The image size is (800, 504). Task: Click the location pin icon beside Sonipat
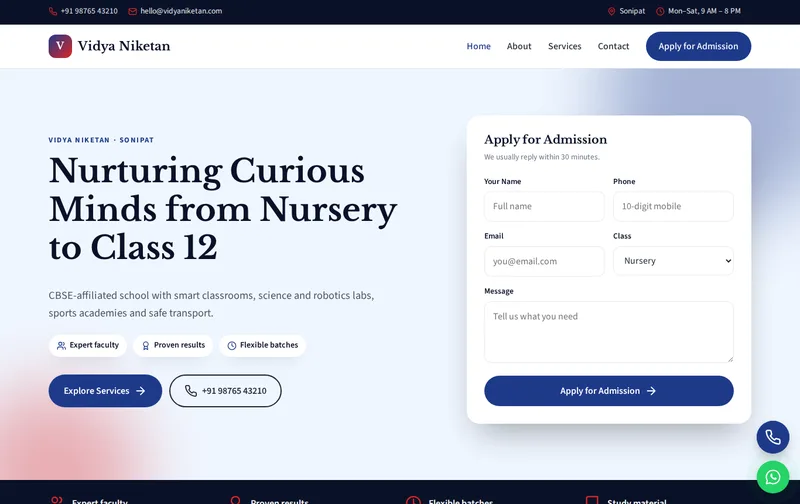tap(611, 11)
